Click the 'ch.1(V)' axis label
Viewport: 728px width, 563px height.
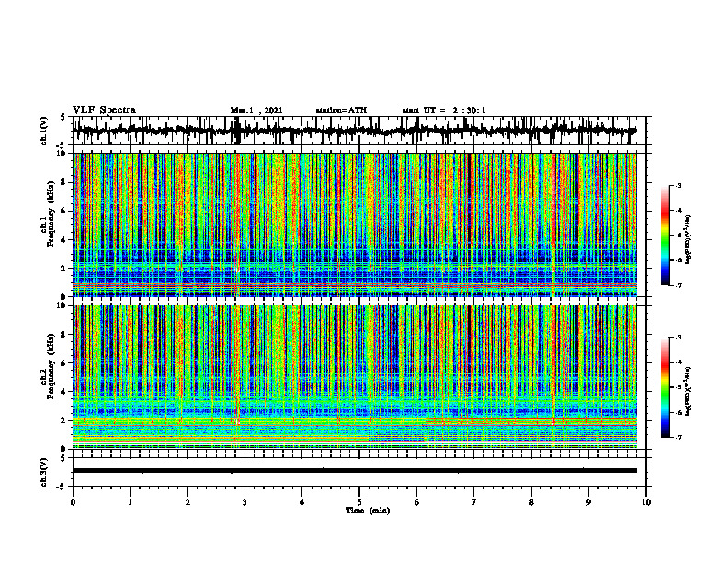(x=44, y=131)
